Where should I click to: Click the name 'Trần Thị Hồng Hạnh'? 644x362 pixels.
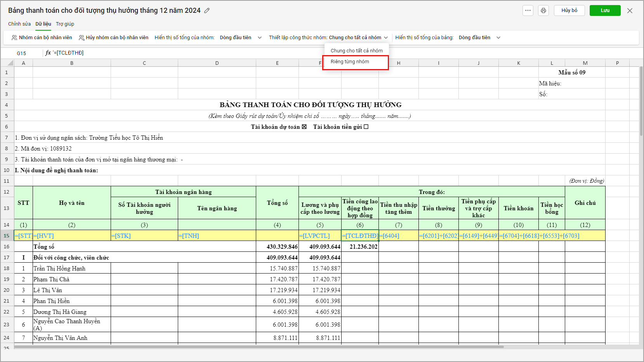(x=59, y=268)
